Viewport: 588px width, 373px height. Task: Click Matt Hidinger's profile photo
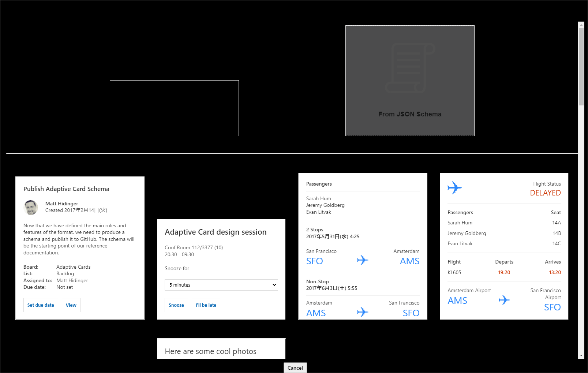[x=31, y=207]
